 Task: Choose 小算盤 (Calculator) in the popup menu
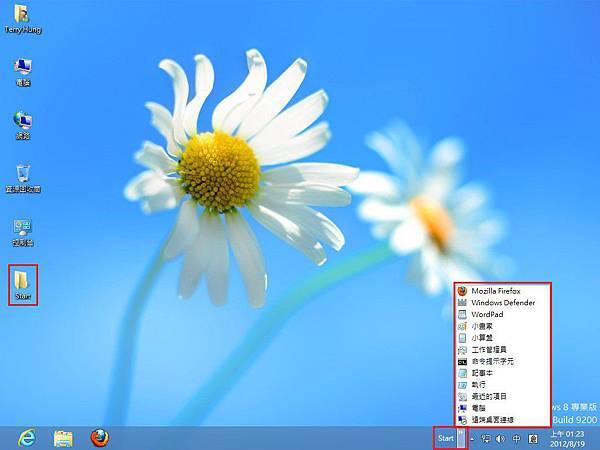pyautogui.click(x=503, y=338)
